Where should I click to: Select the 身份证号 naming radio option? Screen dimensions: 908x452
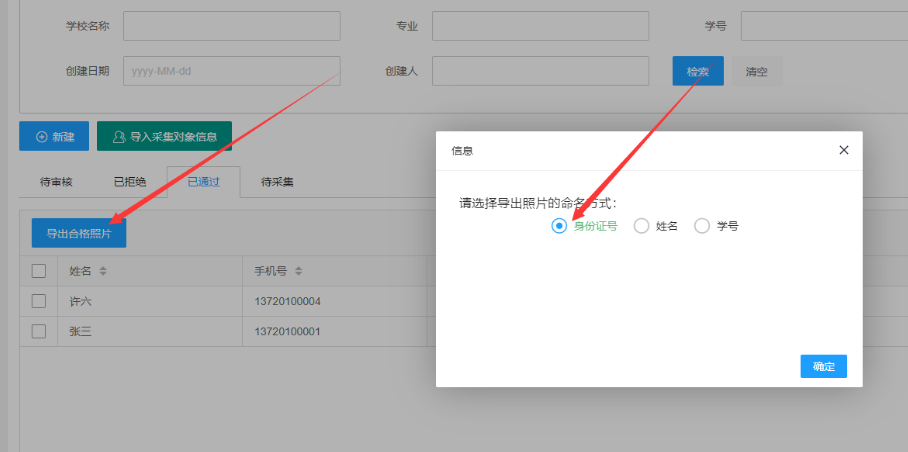(x=559, y=226)
